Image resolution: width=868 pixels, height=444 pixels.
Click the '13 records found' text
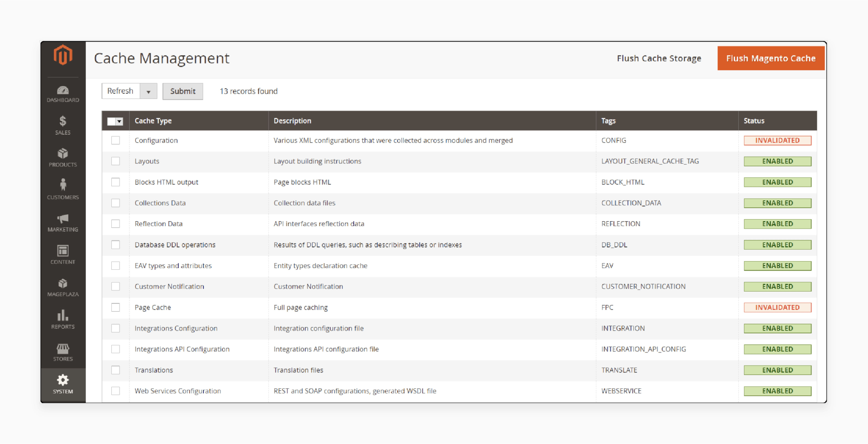tap(249, 91)
